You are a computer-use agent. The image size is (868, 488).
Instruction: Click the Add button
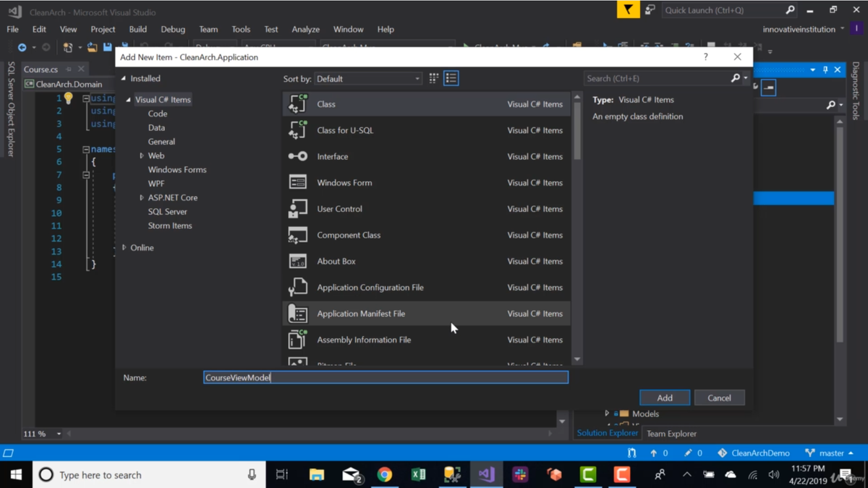665,398
